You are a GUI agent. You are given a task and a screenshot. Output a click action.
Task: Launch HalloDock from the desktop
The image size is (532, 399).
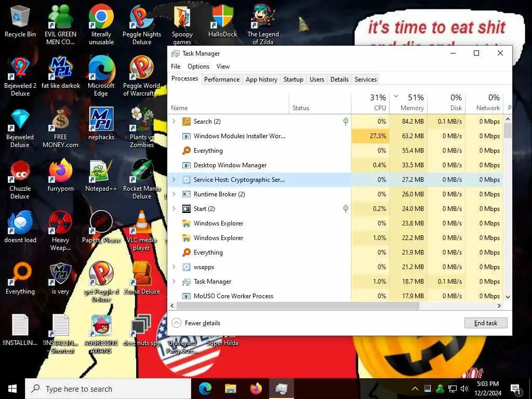pos(222,21)
